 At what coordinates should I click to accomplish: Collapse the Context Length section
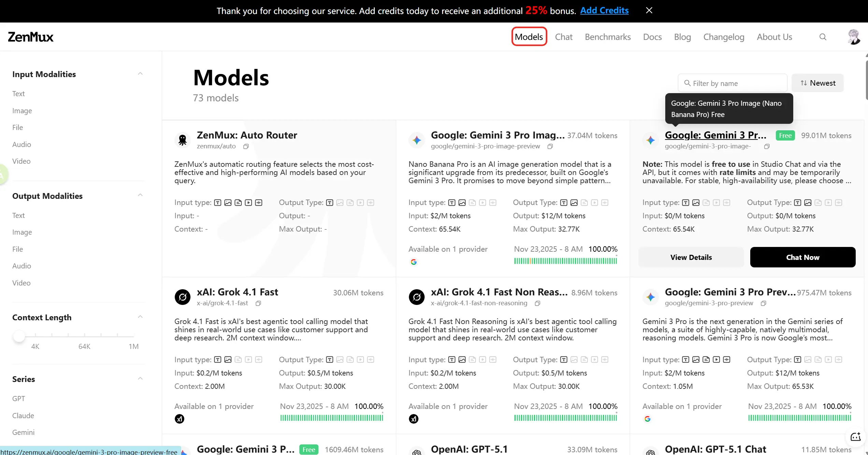(x=140, y=317)
